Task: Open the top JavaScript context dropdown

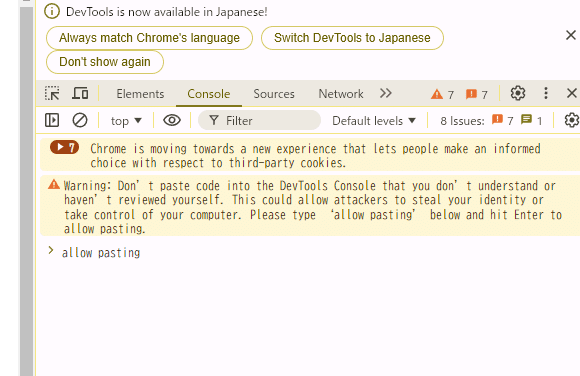Action: click(126, 121)
